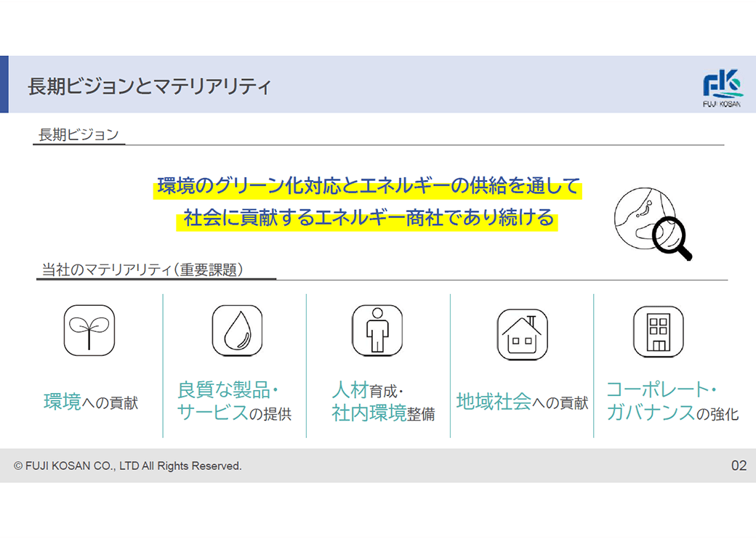
Task: Click the house with chimney icon
Action: click(x=522, y=334)
